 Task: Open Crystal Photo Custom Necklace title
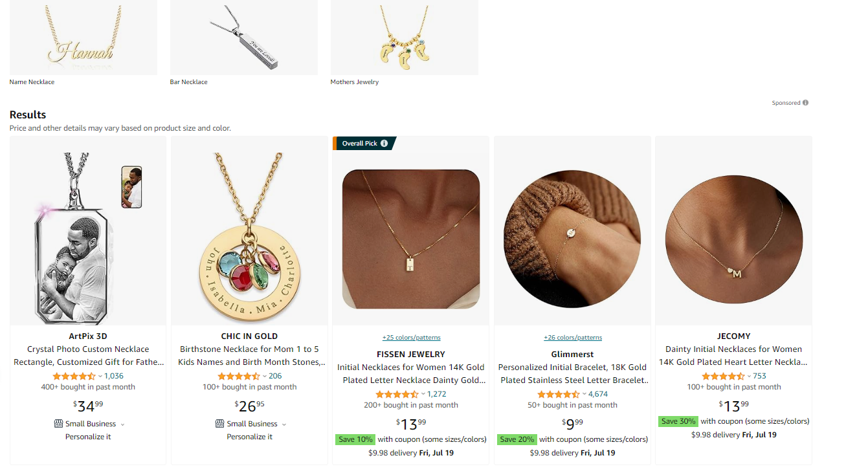[x=88, y=356]
